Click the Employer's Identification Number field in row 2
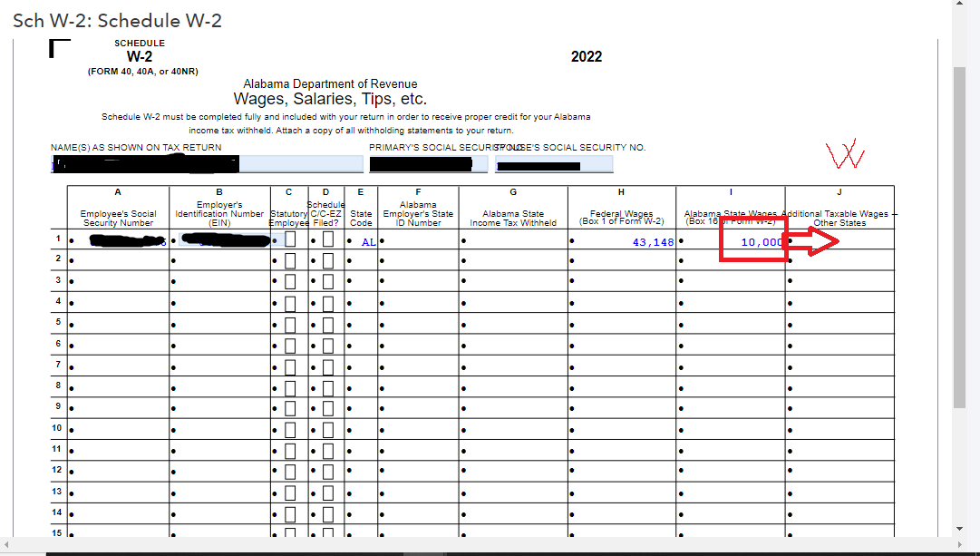 coord(222,259)
